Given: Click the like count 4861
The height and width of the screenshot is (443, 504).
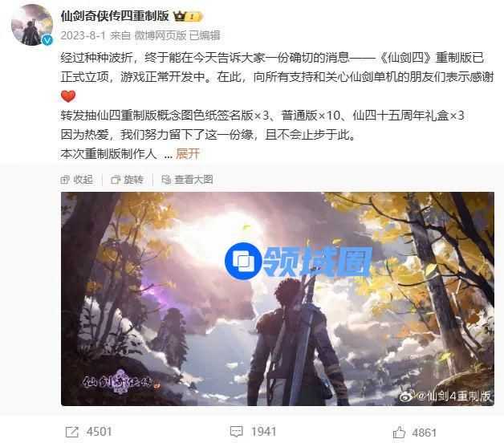Looking at the screenshot, I should tap(424, 433).
